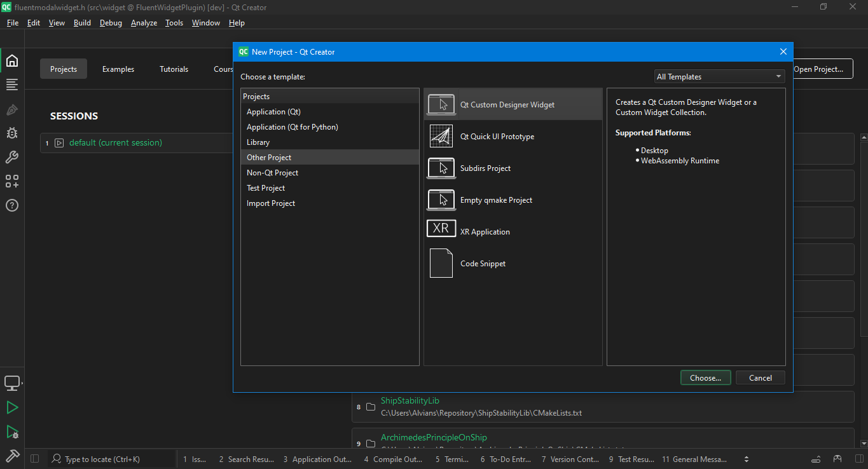Open the Build menu
This screenshot has width=868, height=469.
pos(82,23)
